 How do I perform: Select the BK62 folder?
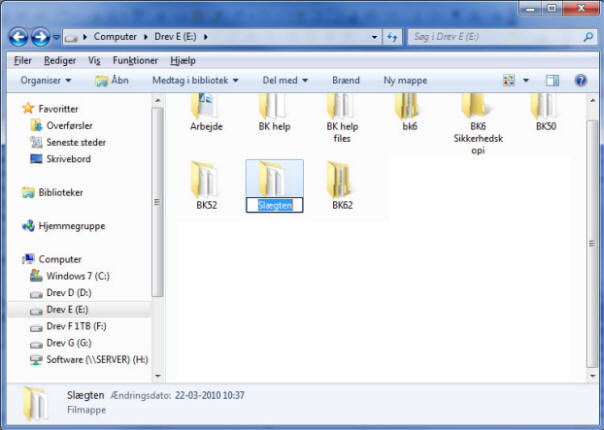coord(342,186)
